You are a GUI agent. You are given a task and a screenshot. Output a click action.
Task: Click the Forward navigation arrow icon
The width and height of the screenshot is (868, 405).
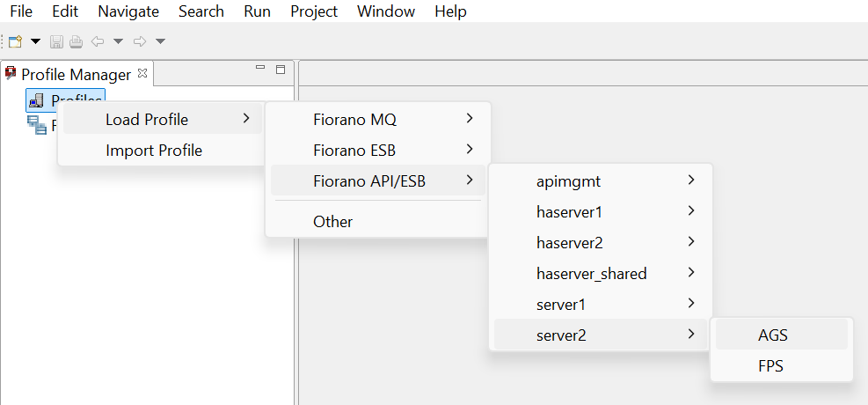pyautogui.click(x=140, y=41)
